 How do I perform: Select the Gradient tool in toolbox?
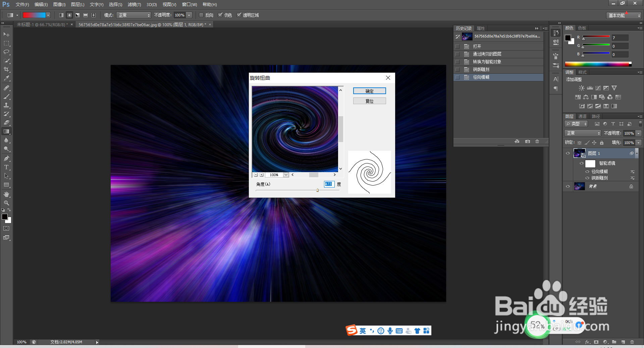click(x=6, y=131)
